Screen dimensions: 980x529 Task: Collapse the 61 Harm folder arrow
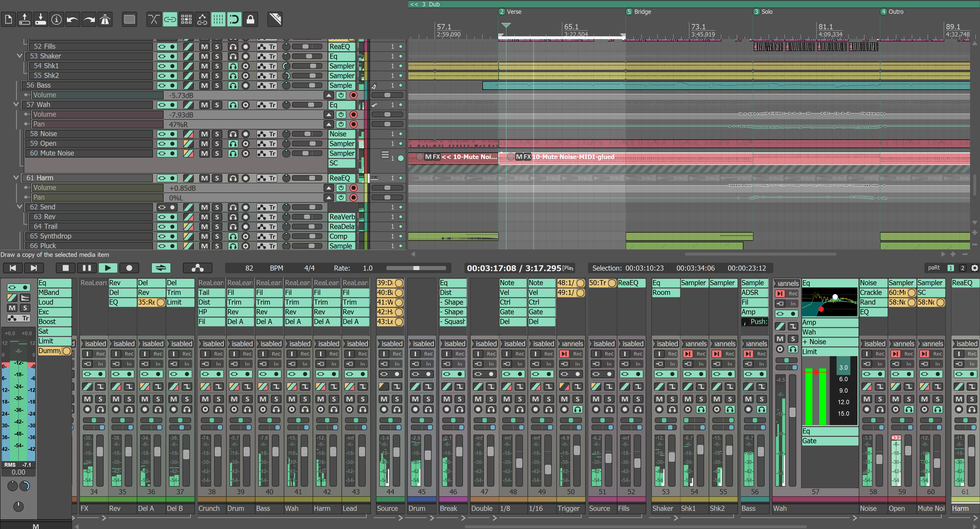coord(16,178)
